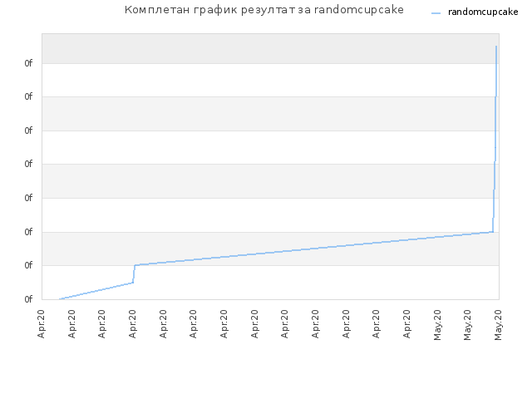The height and width of the screenshot is (399, 532).
Task: Click the line's starting point at the bottom axis
Action: 59,299
